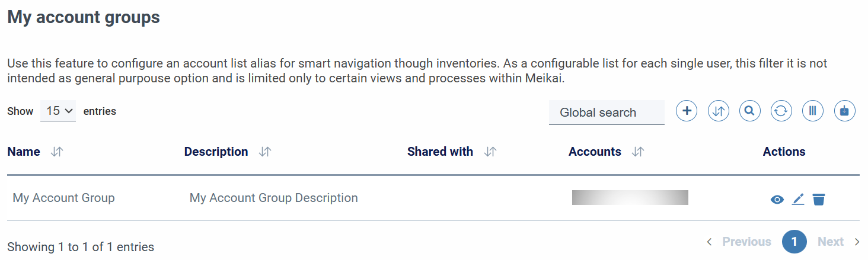Click the blurred Accounts value bar
This screenshot has height=260, width=868.
[x=630, y=198]
